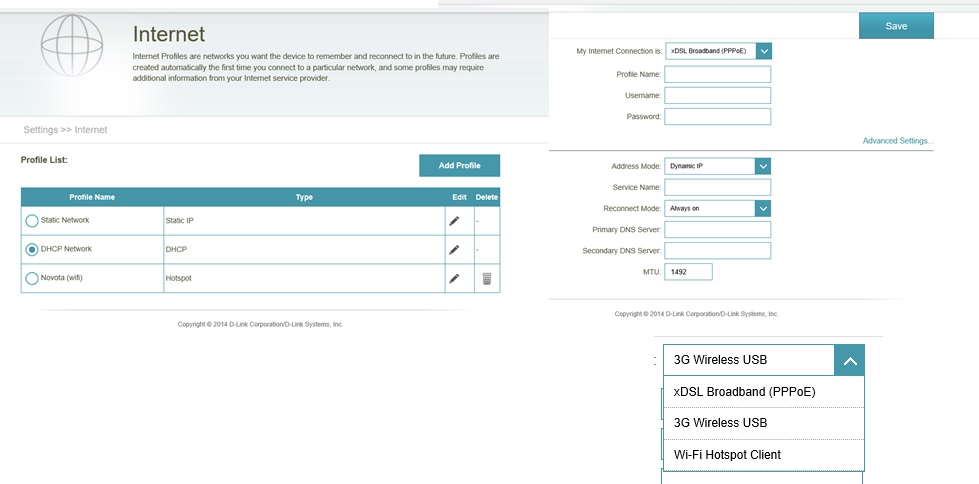
Task: Choose Wi-Fi Hotspot Client option
Action: tap(764, 455)
